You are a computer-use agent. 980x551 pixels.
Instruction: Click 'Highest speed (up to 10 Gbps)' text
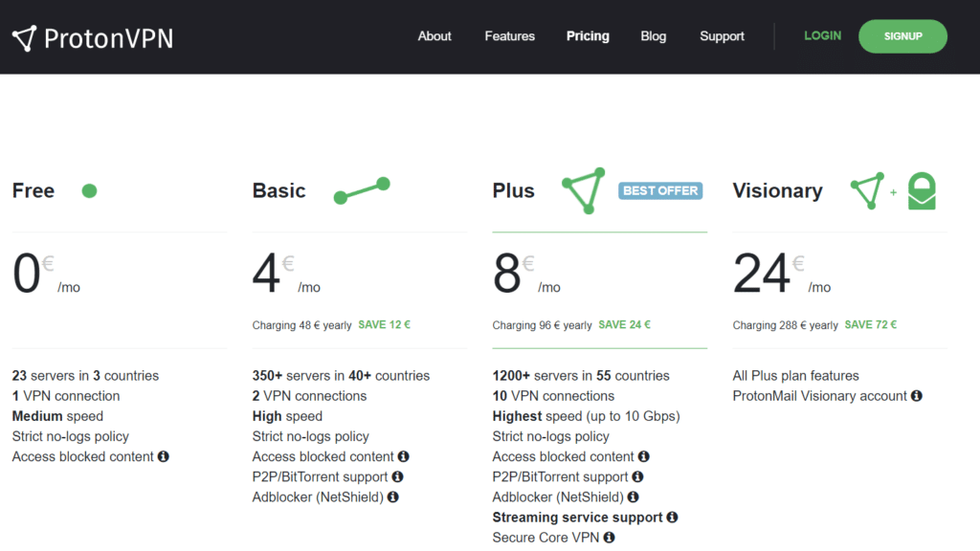[587, 417]
